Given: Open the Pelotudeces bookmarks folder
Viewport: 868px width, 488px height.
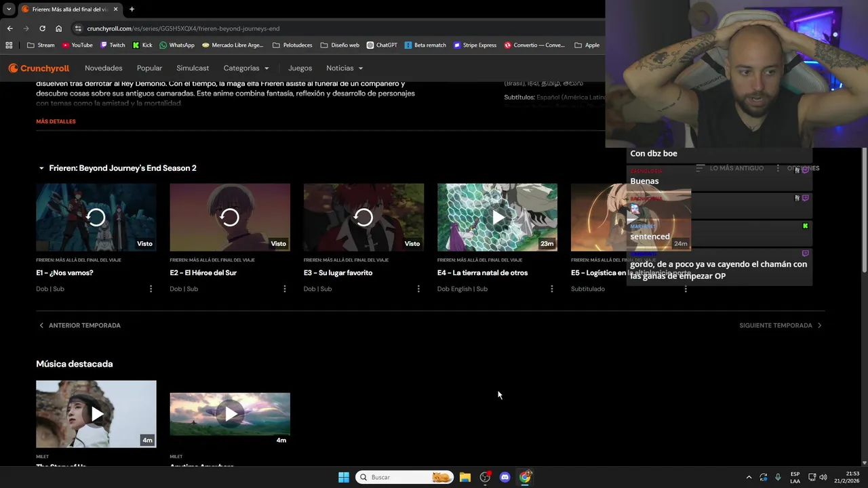Looking at the screenshot, I should click(292, 45).
